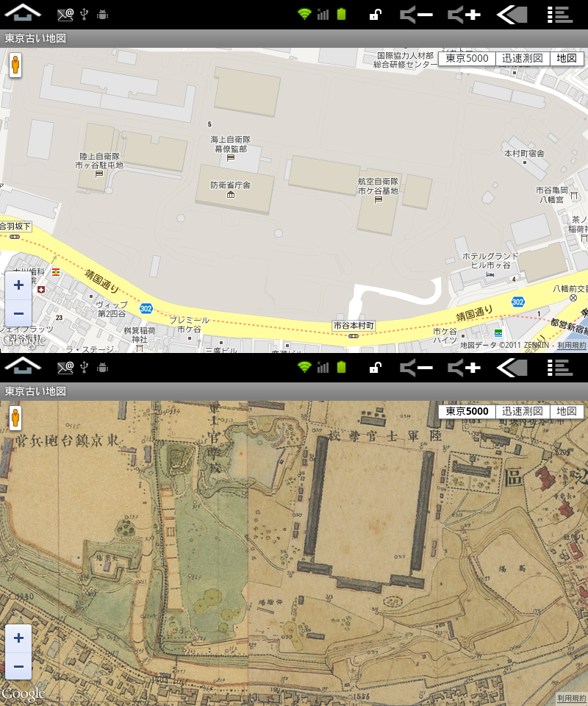Zoom out on the modern map
The width and height of the screenshot is (588, 706).
tap(18, 313)
